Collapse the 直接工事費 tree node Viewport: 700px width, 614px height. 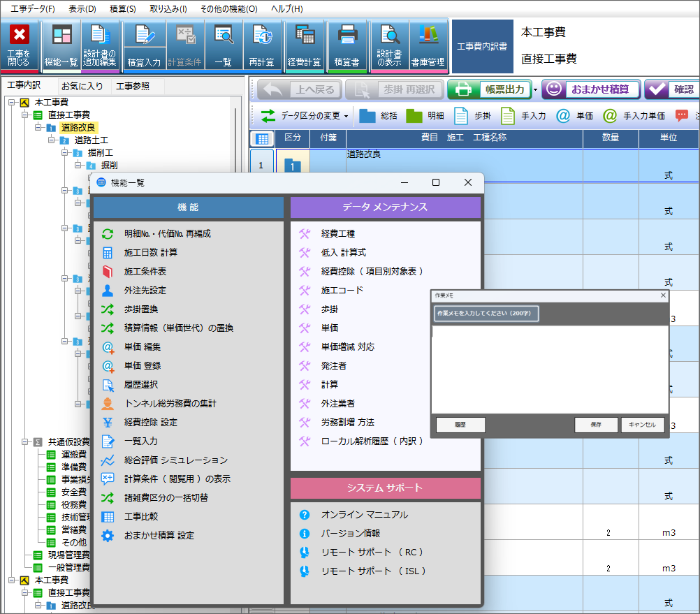click(x=25, y=115)
